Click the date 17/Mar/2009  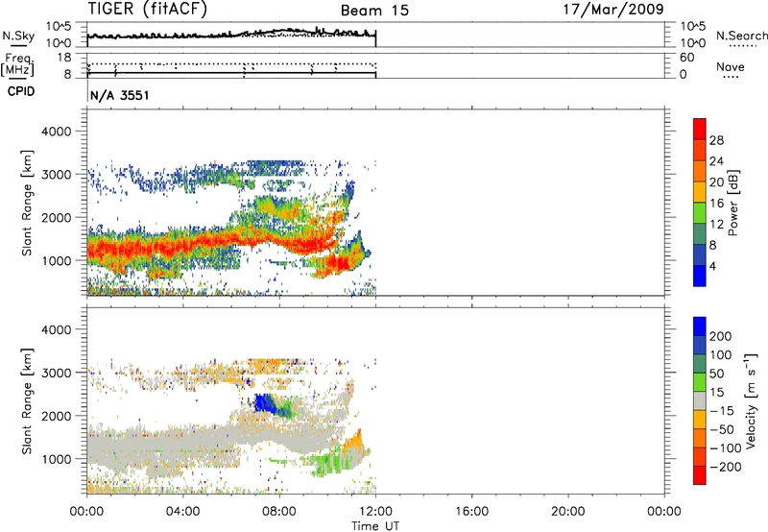click(613, 9)
